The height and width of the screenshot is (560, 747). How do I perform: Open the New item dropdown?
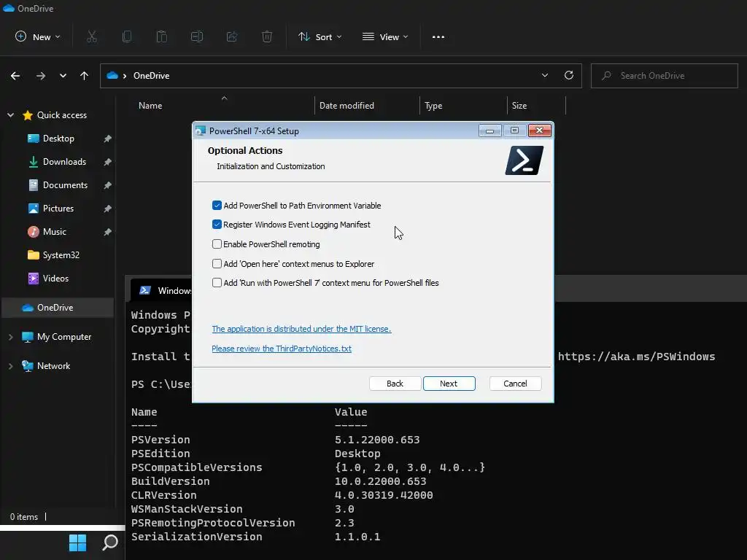[x=38, y=36]
